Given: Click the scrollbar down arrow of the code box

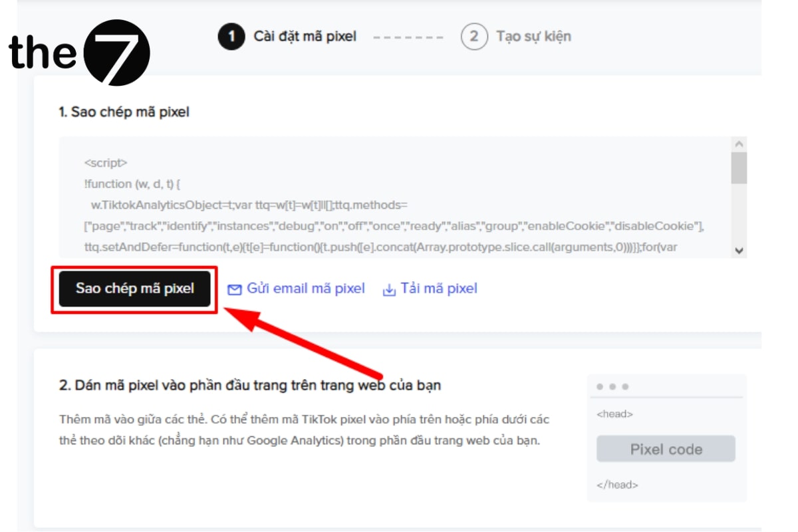Looking at the screenshot, I should point(738,250).
